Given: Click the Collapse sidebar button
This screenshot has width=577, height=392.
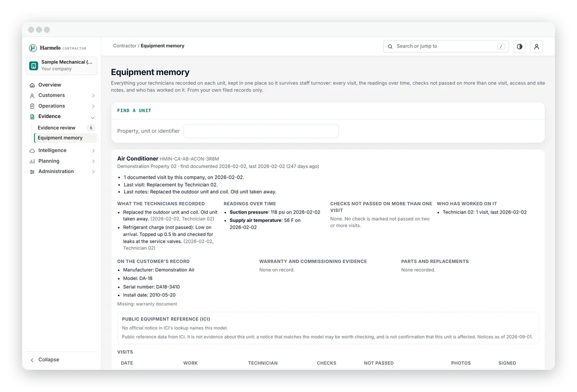Looking at the screenshot, I should click(x=62, y=360).
